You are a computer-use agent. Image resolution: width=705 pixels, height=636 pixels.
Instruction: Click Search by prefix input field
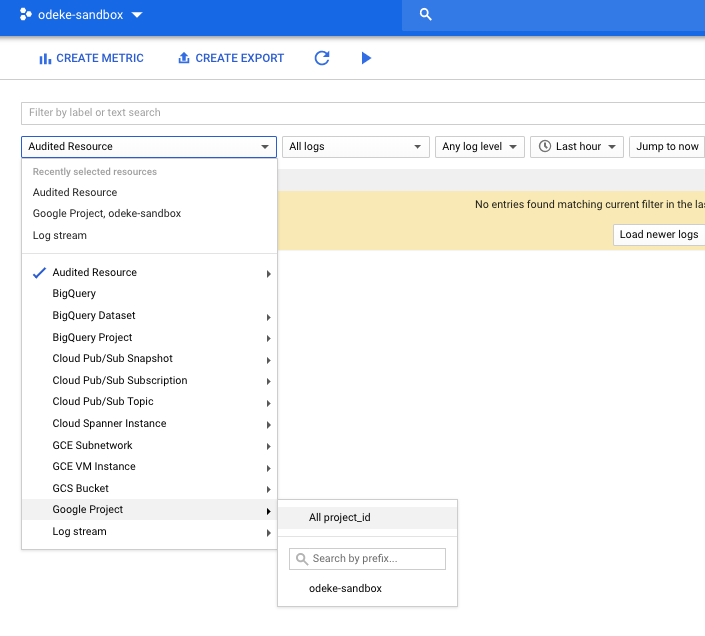(x=367, y=559)
